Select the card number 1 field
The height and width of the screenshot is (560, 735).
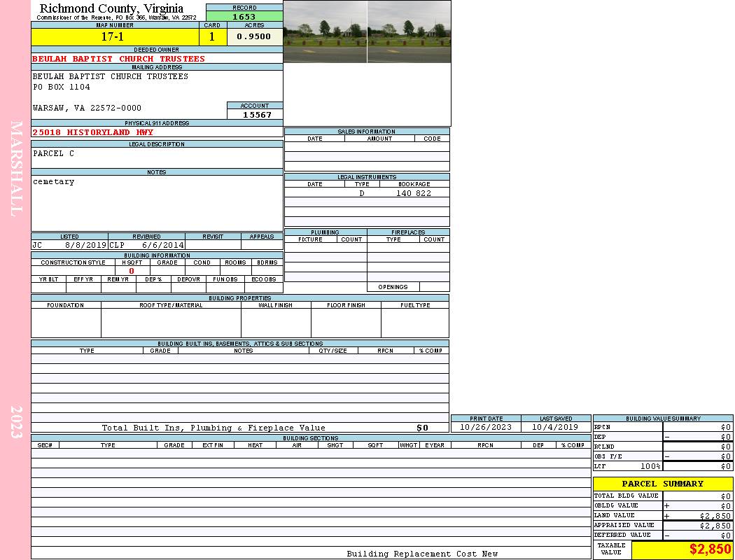point(212,37)
